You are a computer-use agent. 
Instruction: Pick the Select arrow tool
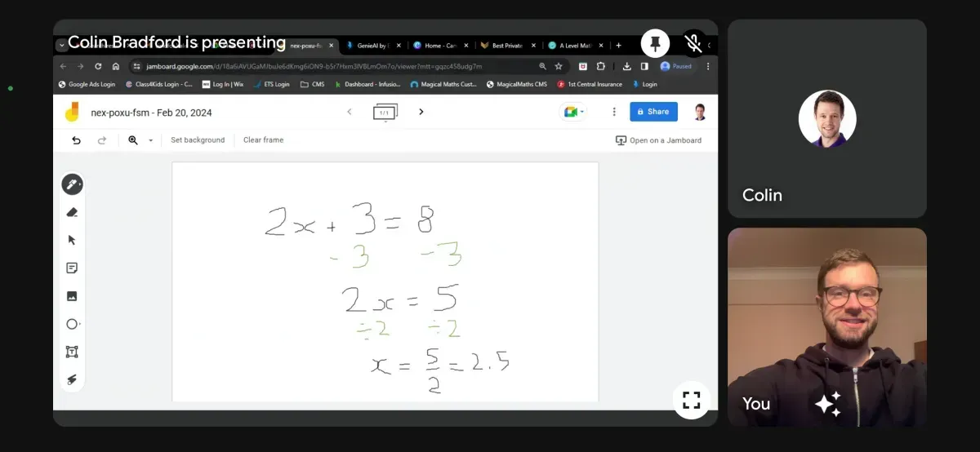(x=72, y=240)
